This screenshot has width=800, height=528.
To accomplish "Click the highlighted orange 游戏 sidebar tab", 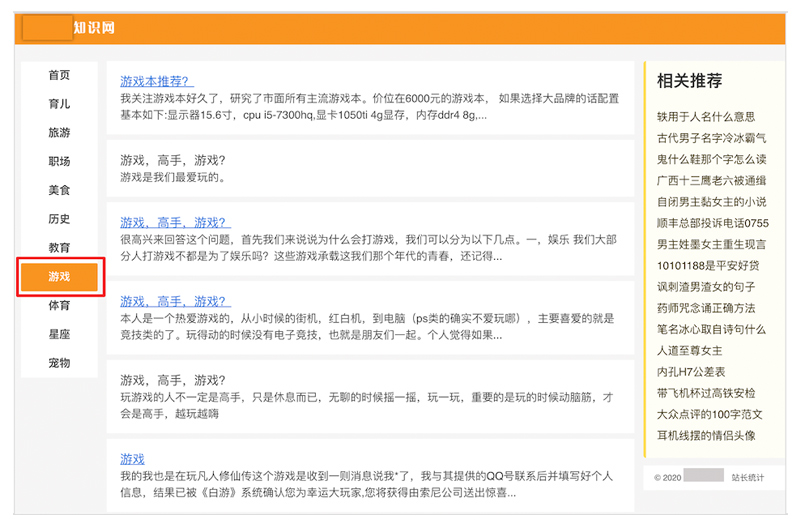I will tap(59, 276).
